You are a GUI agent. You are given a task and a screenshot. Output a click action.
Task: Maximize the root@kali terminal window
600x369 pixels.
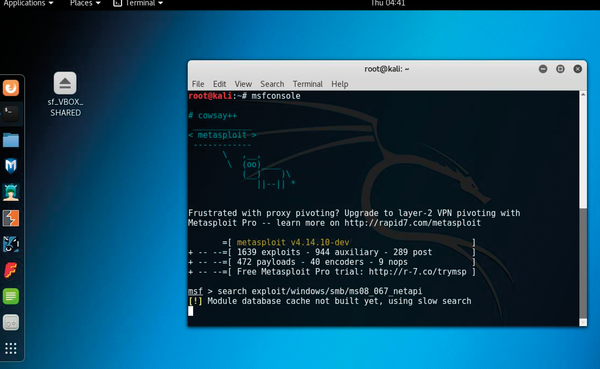560,69
